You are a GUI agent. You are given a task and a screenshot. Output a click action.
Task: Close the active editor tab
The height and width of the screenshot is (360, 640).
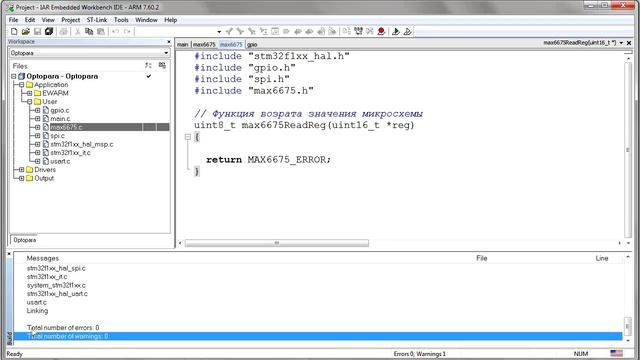tap(629, 42)
